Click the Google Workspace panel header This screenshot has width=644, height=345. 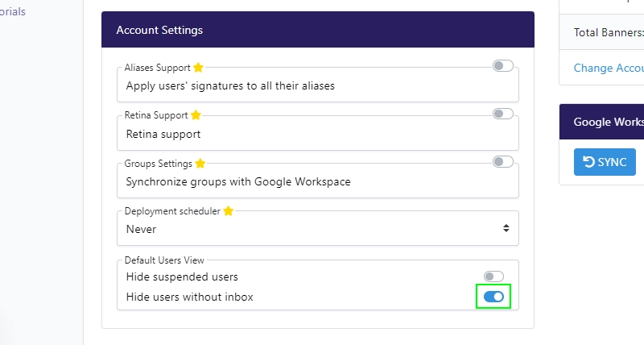[x=601, y=122]
